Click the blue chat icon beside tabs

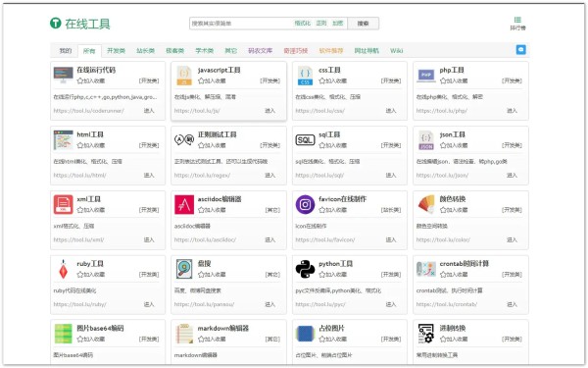pos(521,50)
